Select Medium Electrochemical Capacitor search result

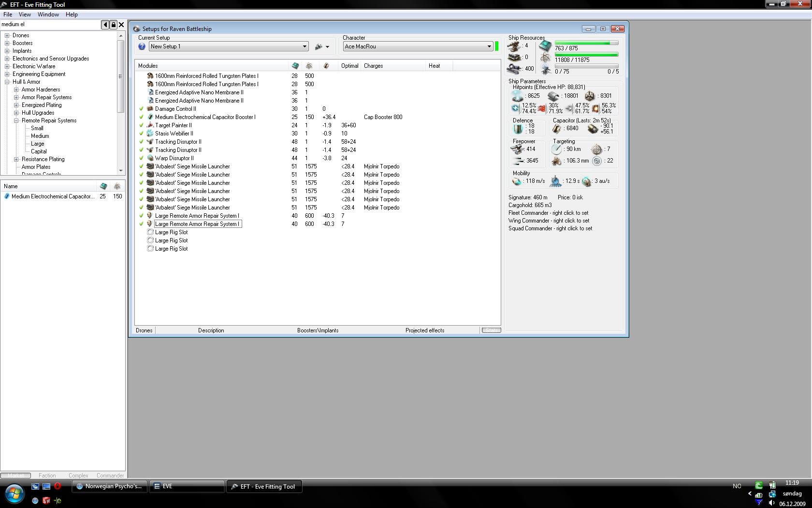tap(63, 196)
